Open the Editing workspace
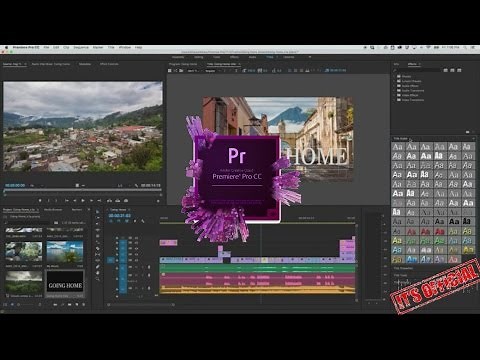 click(x=199, y=57)
